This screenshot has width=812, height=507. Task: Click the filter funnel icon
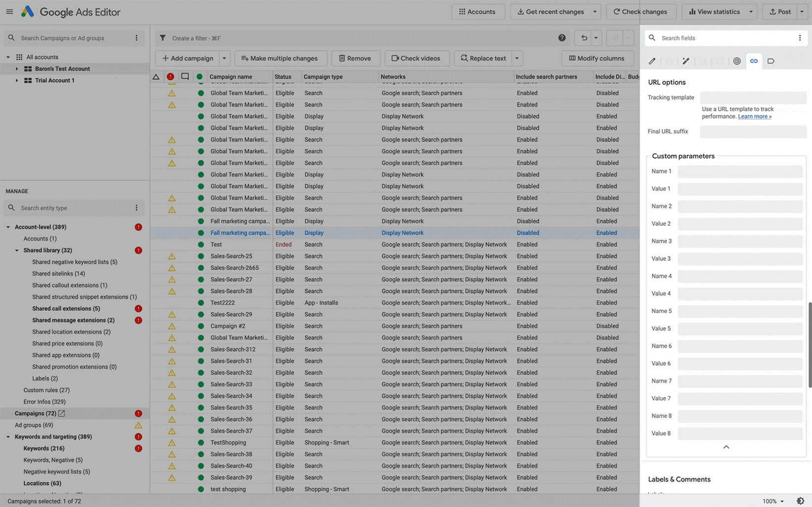(162, 38)
